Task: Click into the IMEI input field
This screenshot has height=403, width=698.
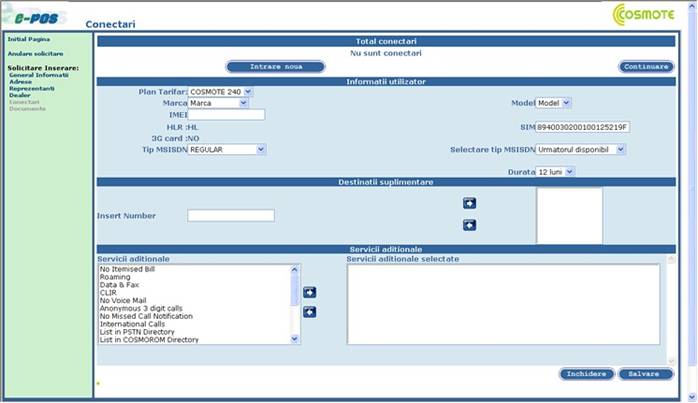Action: [226, 115]
